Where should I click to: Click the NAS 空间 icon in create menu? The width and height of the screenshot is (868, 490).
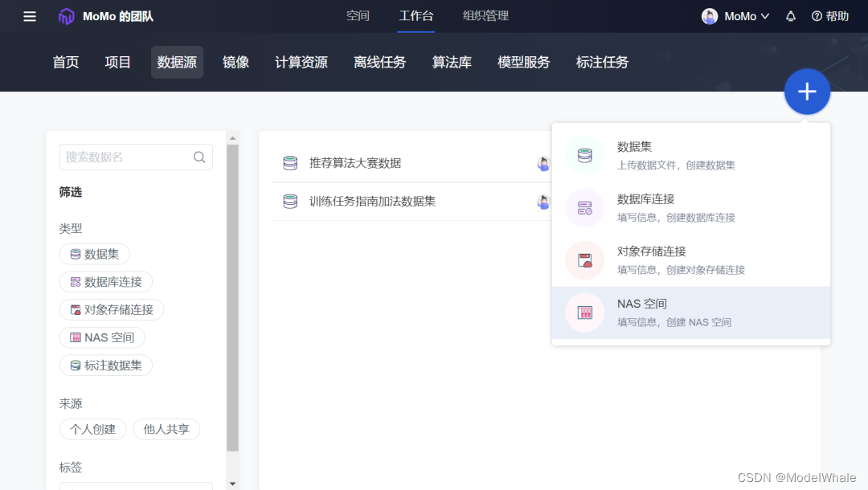pos(584,312)
